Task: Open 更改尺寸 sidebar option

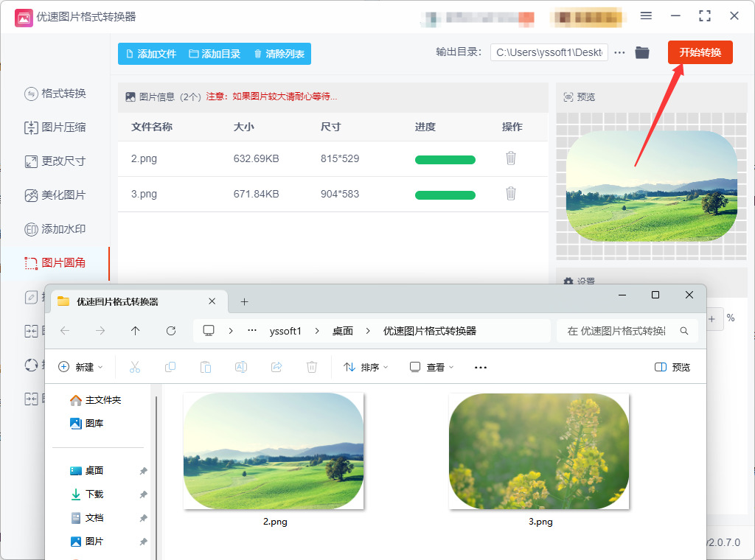Action: pyautogui.click(x=55, y=161)
